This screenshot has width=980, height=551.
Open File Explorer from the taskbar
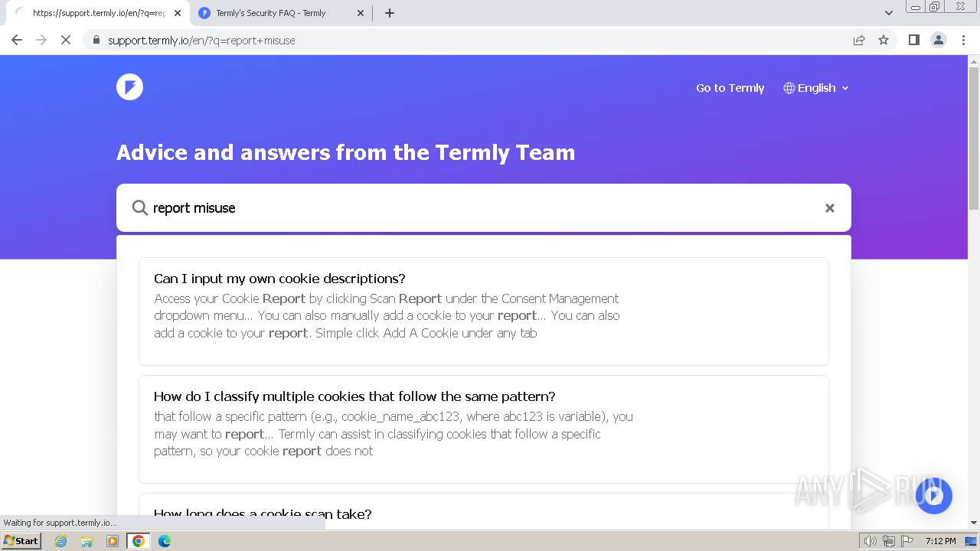[87, 541]
